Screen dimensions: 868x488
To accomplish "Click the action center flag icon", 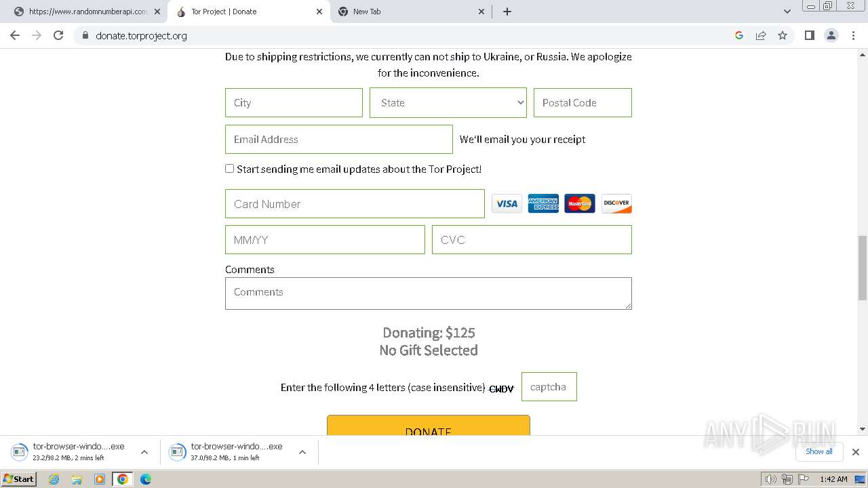I will (x=803, y=479).
